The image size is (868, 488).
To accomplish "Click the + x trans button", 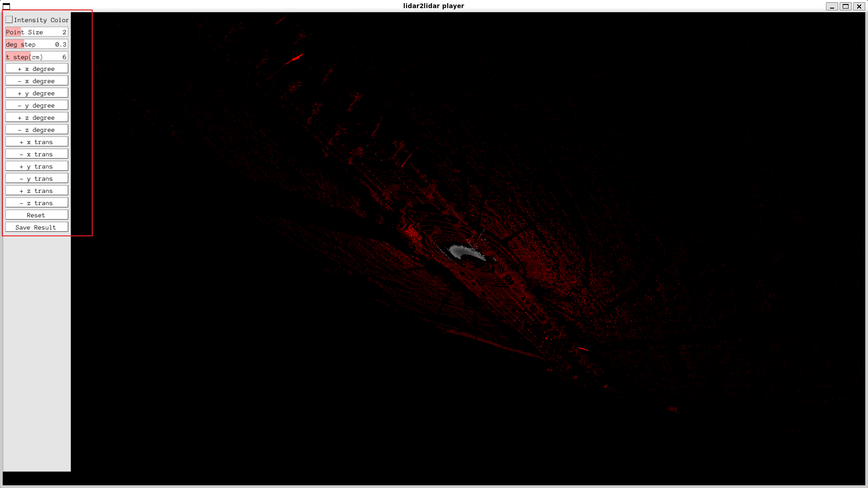I will click(x=37, y=142).
